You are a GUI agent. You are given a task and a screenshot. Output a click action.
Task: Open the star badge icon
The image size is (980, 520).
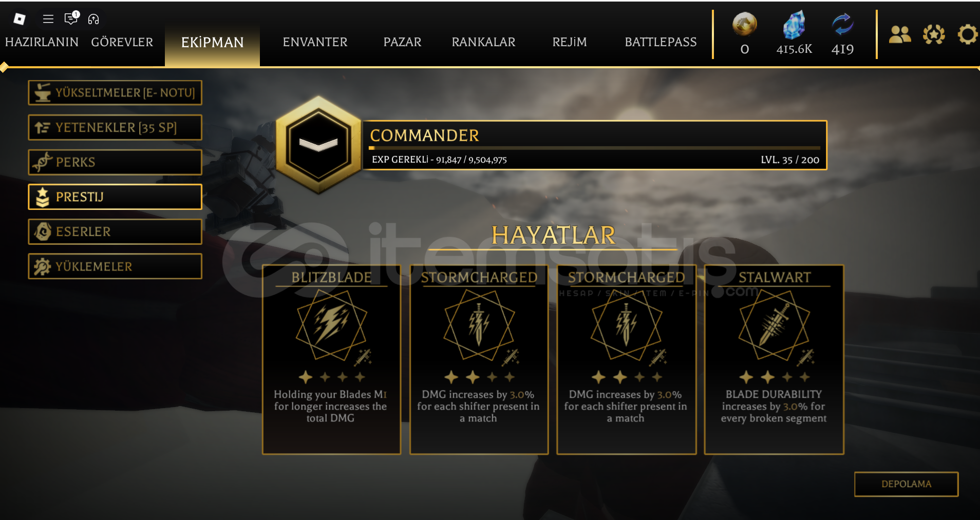(x=934, y=34)
